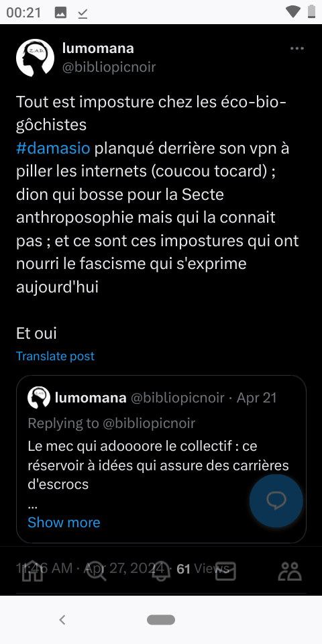Image resolution: width=322 pixels, height=644 pixels.
Task: Open the three-dot post options menu
Action: [x=297, y=48]
